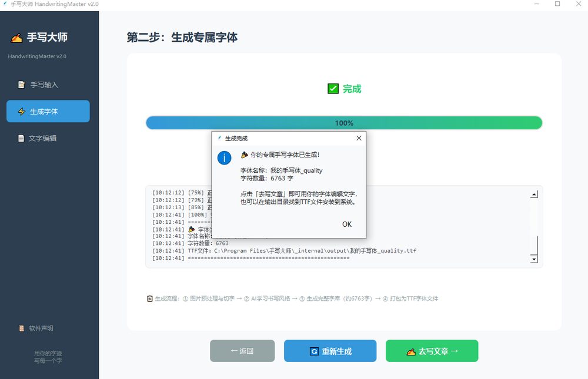
Task: Click the 100% progress bar
Action: 344,123
